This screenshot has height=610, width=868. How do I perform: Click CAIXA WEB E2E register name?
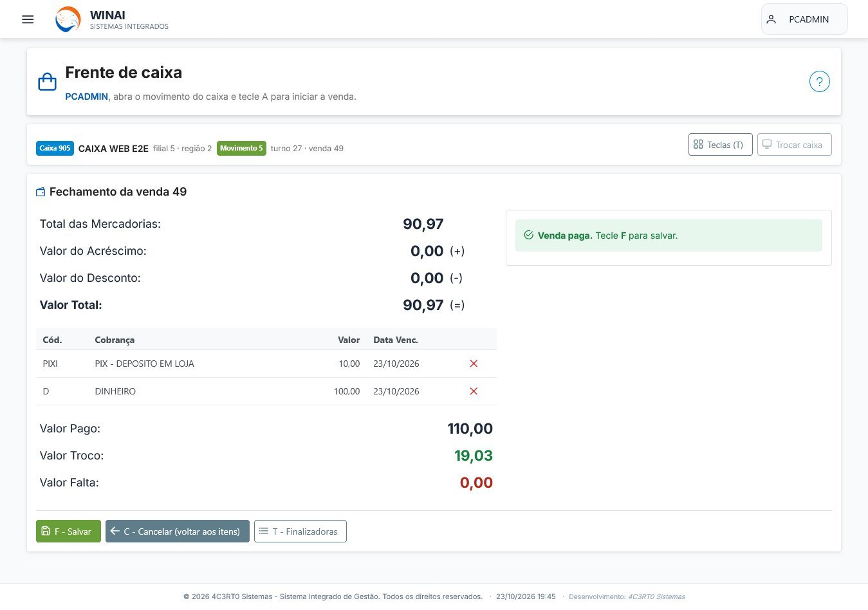(x=113, y=149)
